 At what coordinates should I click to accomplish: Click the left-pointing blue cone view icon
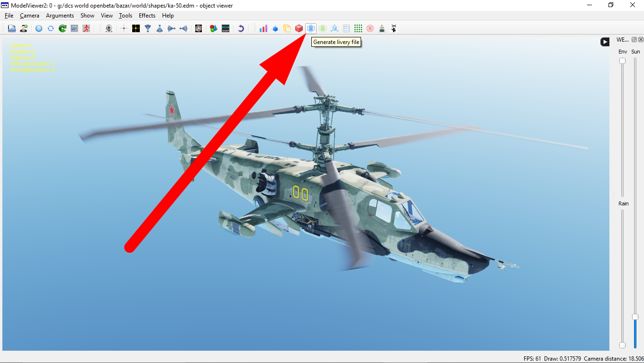click(183, 28)
